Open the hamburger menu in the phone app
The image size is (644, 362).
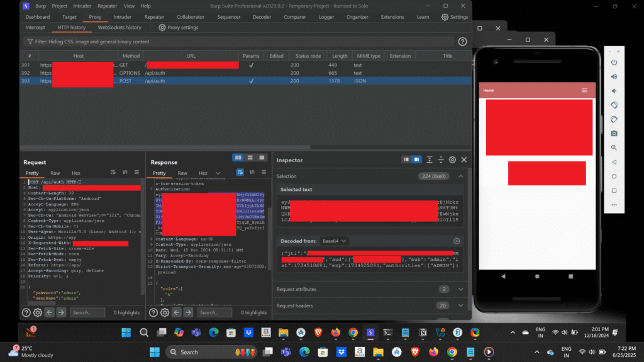(x=585, y=90)
